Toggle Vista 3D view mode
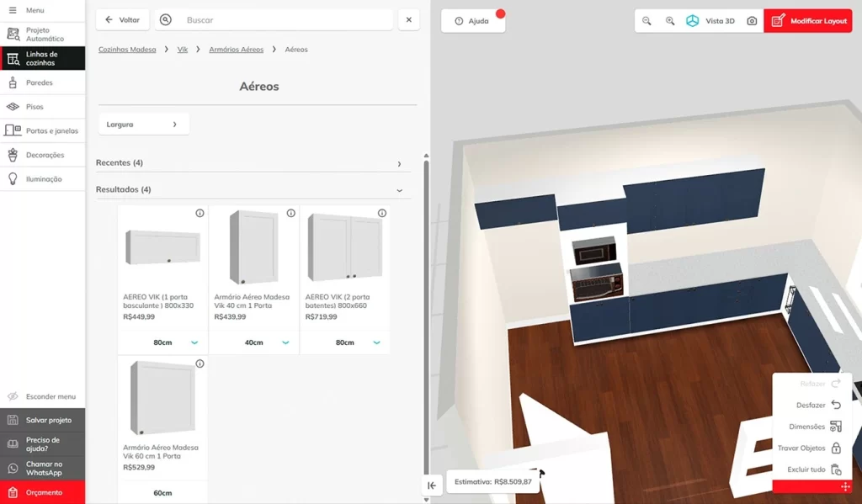Image resolution: width=862 pixels, height=504 pixels. (710, 21)
